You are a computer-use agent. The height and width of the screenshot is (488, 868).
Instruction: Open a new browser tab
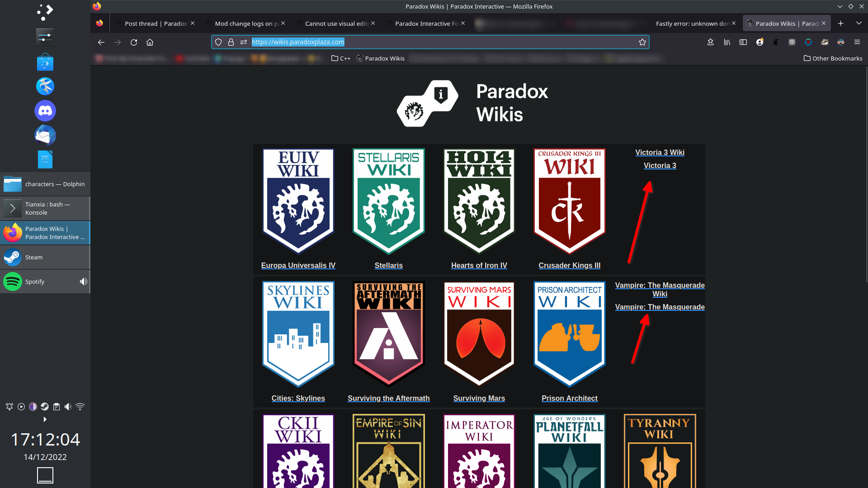pyautogui.click(x=841, y=23)
